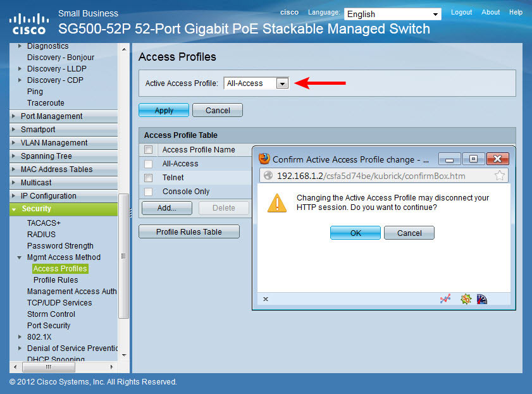Open the Profile Rules Table
532x394 pixels.
tap(189, 231)
